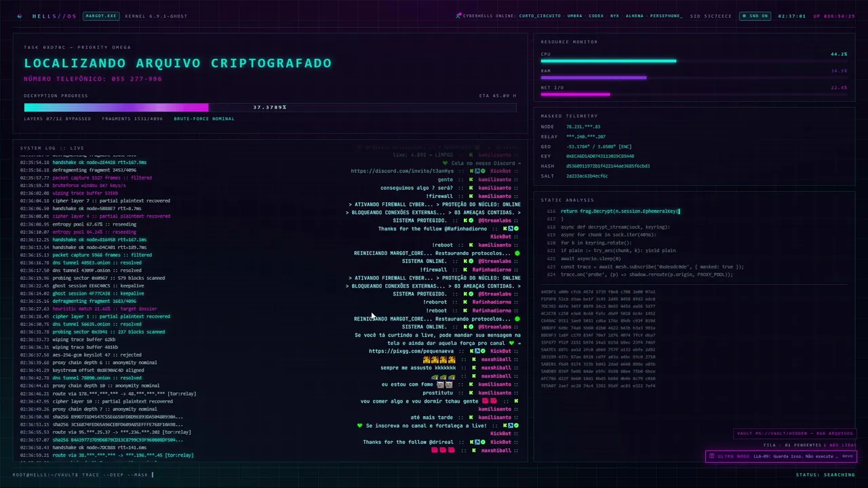The height and width of the screenshot is (488, 868).
Task: Click the GEO coordinates value
Action: 599,146
